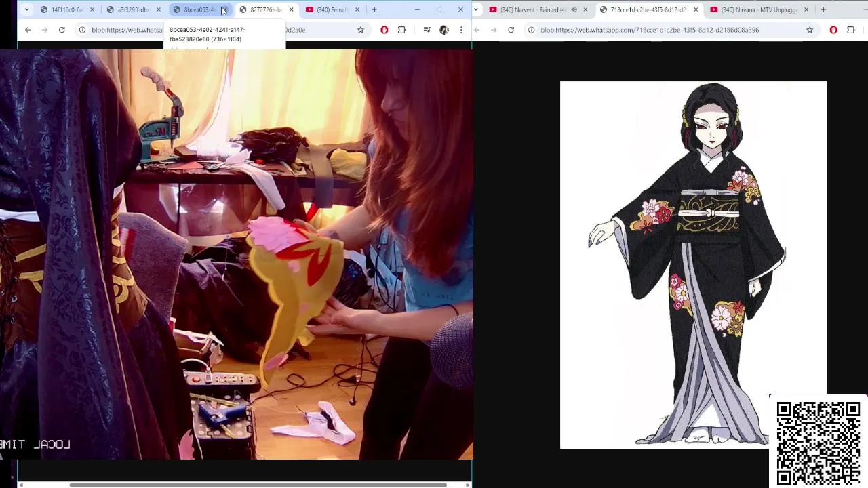
Task: Go forward in right browser window
Action: click(x=494, y=30)
